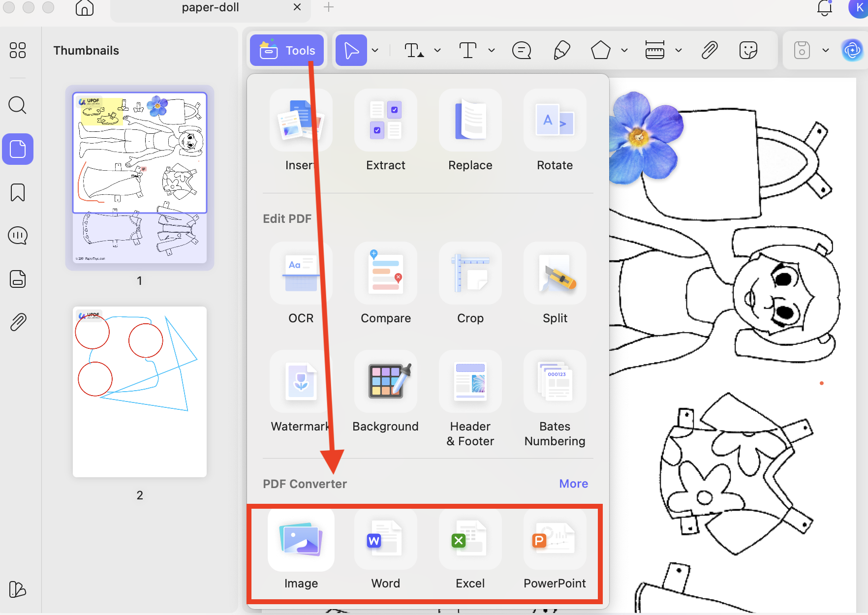Image resolution: width=868 pixels, height=615 pixels.
Task: Select the pencil drawing tool
Action: pyautogui.click(x=561, y=50)
